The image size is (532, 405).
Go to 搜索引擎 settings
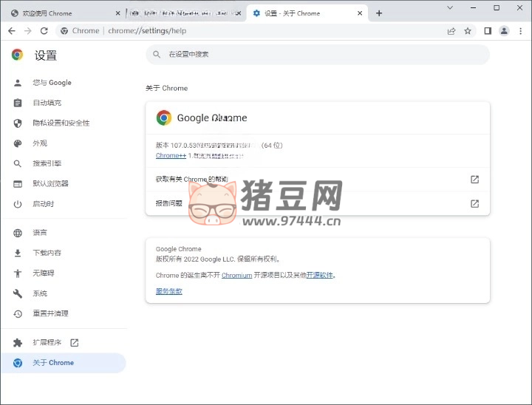point(47,163)
